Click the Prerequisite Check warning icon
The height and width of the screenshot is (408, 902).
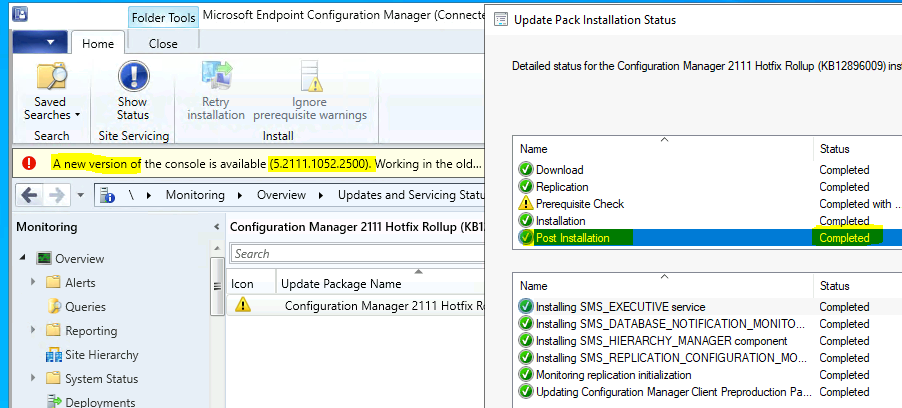tap(526, 203)
